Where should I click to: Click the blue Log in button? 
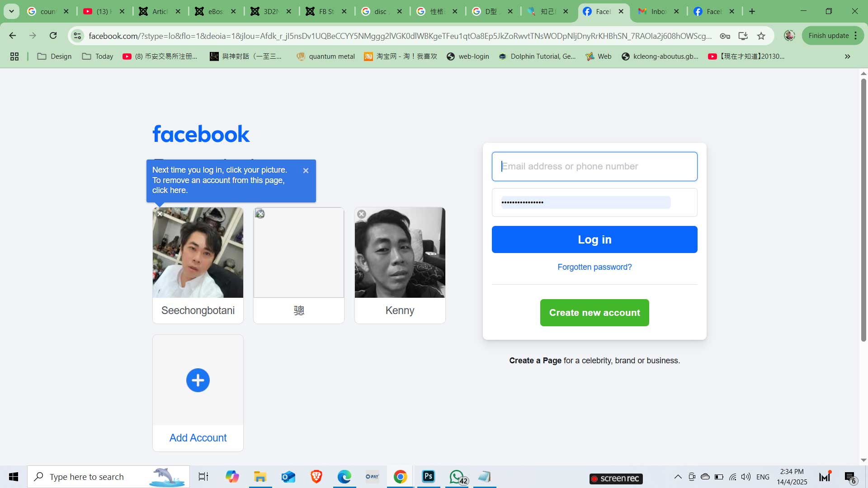(594, 239)
